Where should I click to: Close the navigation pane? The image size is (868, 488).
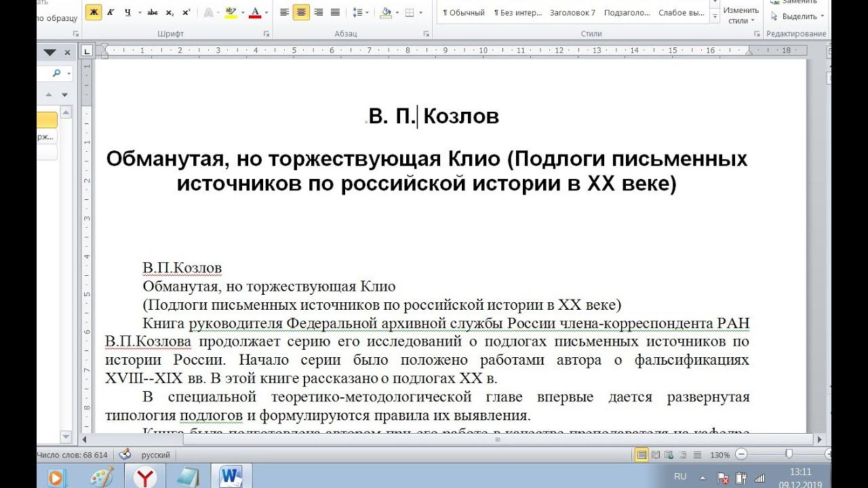click(67, 52)
